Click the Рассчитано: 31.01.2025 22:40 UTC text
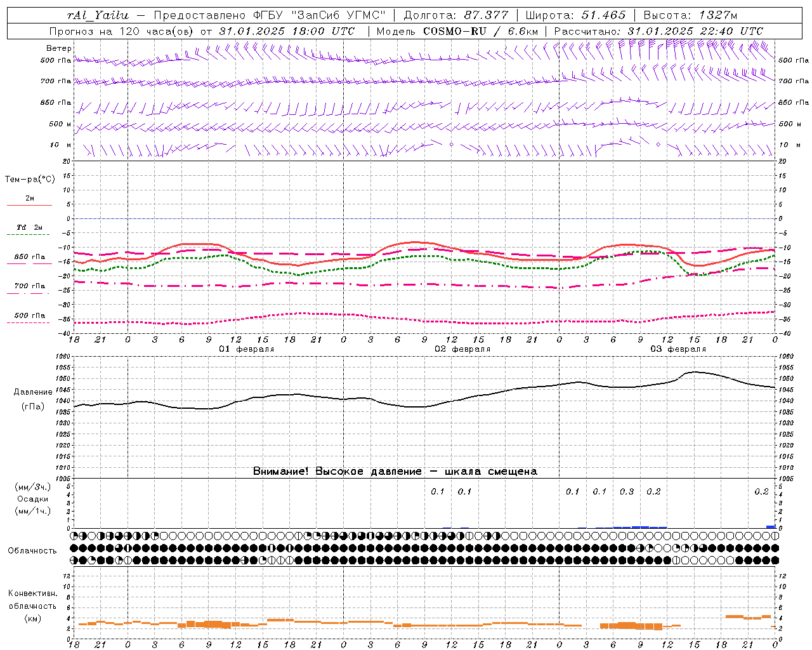This screenshot has width=812, height=650. [658, 31]
